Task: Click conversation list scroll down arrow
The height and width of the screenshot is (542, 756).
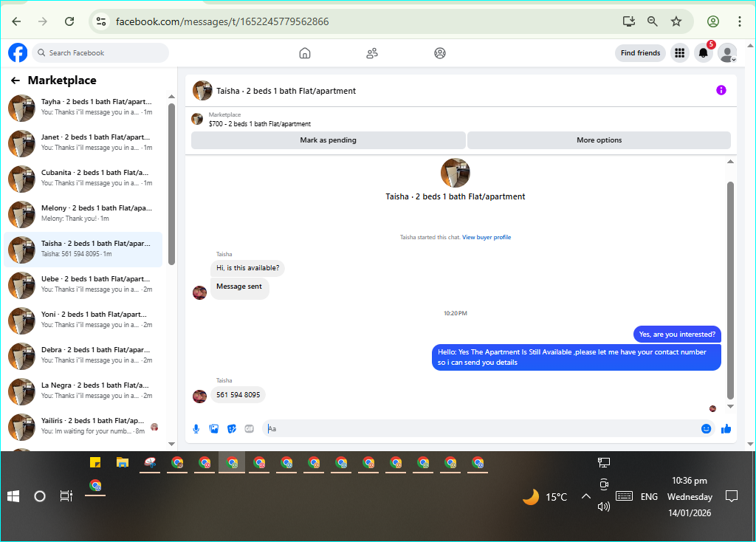Action: pyautogui.click(x=171, y=444)
